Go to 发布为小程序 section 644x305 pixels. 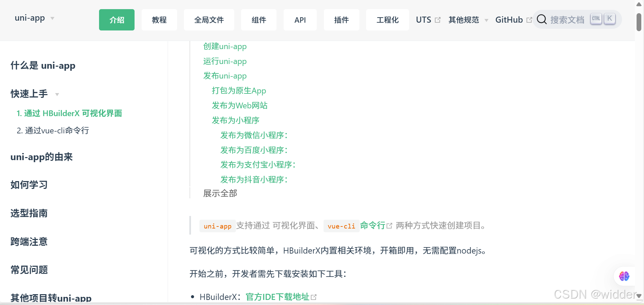(x=236, y=120)
